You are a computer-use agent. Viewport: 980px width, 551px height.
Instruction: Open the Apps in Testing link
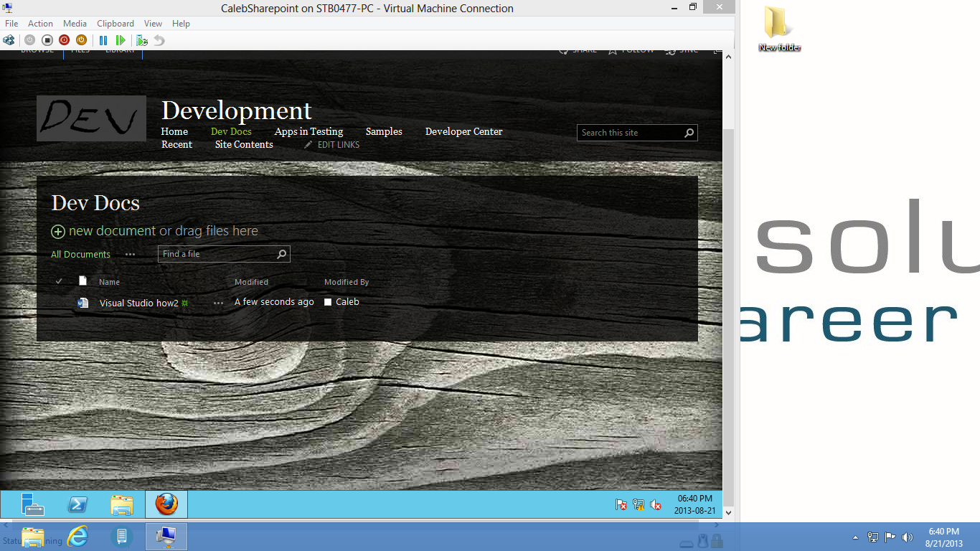(x=308, y=131)
